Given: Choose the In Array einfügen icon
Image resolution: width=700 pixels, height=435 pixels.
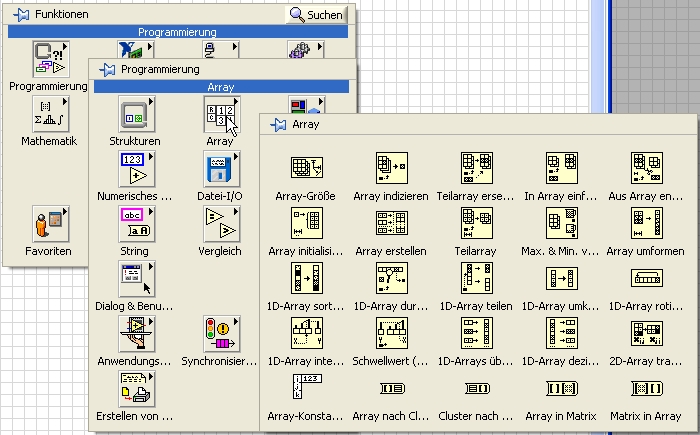Looking at the screenshot, I should [561, 168].
